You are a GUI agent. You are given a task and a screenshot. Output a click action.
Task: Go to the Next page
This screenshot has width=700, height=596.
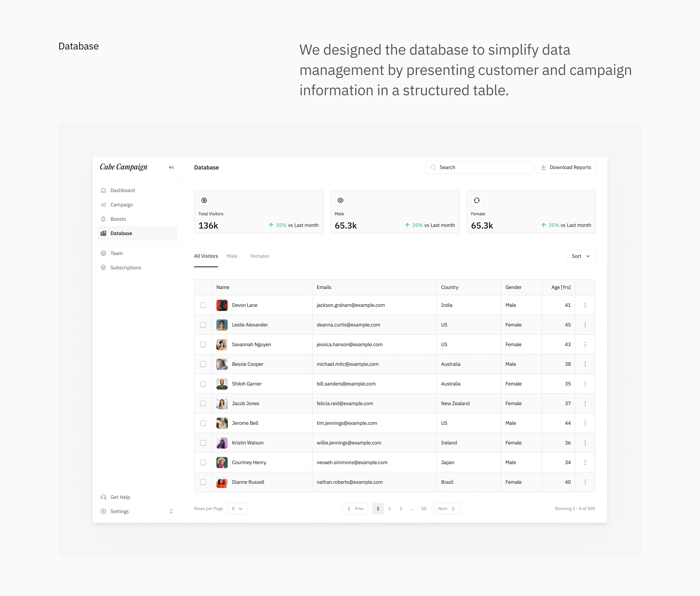(447, 508)
